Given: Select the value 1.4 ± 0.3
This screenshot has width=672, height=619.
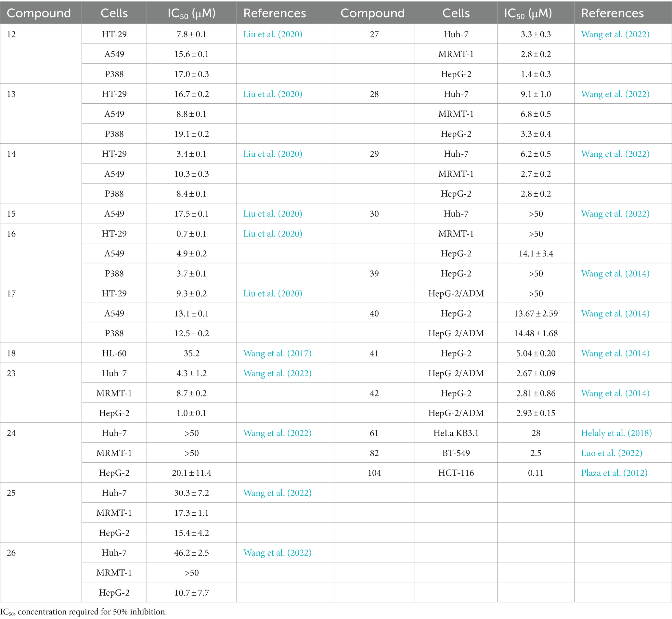Looking at the screenshot, I should [x=536, y=74].
